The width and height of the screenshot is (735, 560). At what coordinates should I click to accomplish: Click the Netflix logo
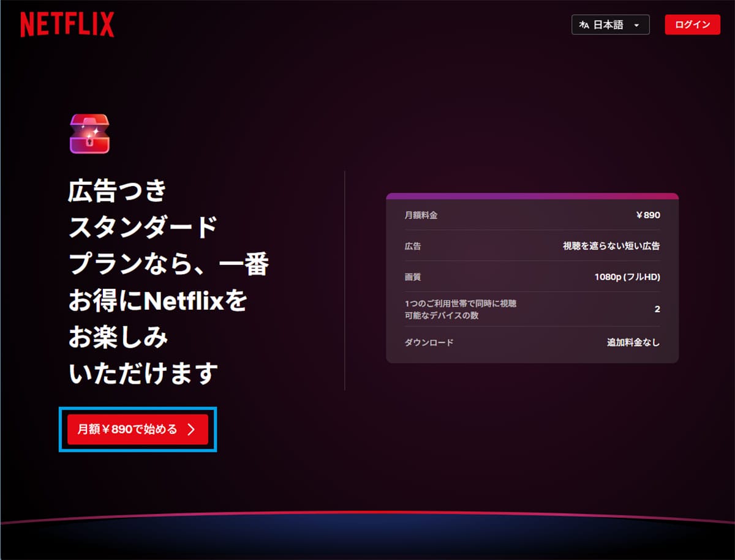(67, 24)
